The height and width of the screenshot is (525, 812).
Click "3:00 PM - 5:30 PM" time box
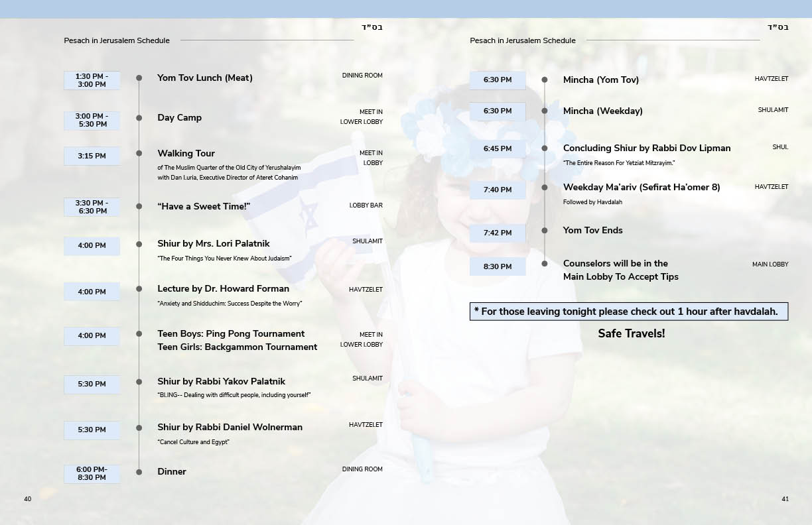click(x=92, y=120)
